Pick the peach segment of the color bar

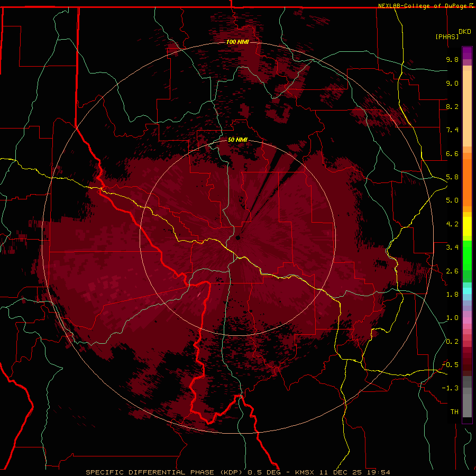click(x=467, y=109)
